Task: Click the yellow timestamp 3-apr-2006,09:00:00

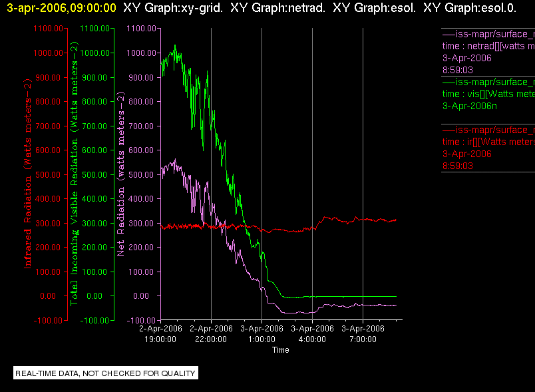Action: point(61,8)
